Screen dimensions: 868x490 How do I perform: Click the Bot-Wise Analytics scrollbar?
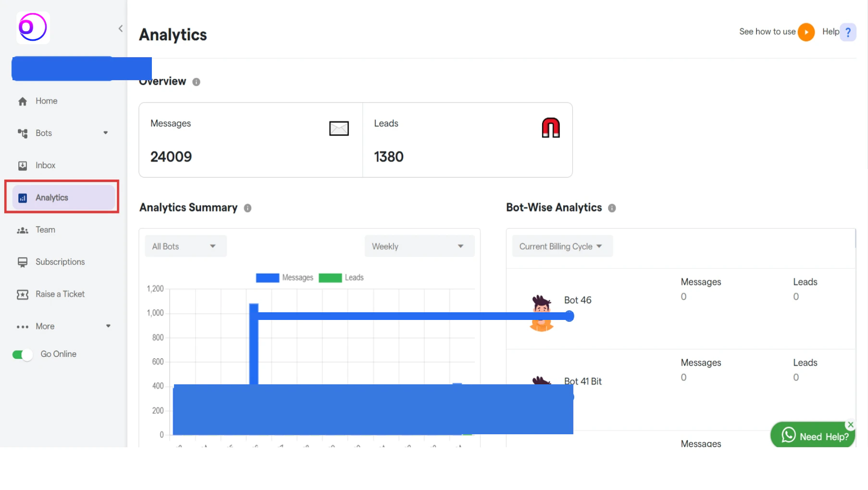click(856, 239)
